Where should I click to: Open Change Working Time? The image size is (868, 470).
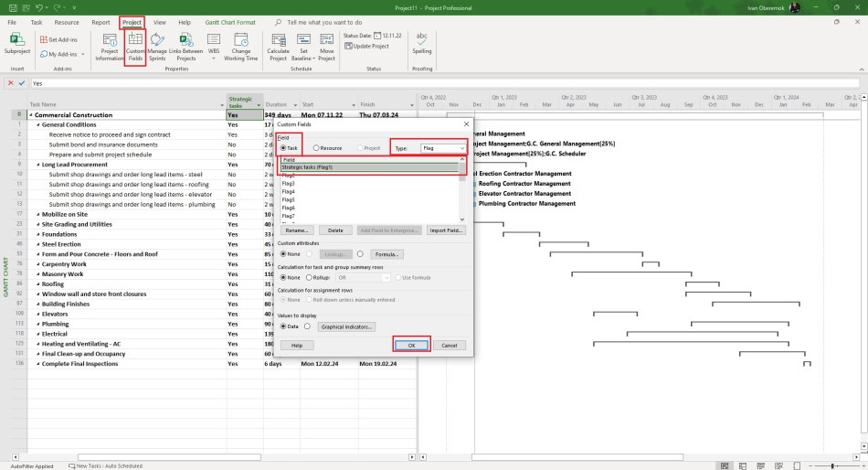[241, 47]
